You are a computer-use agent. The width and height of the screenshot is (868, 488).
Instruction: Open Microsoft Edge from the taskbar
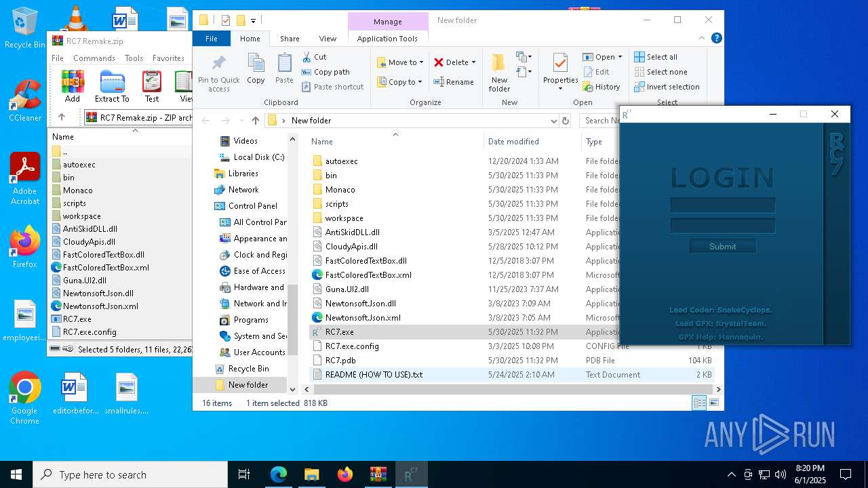coord(279,474)
